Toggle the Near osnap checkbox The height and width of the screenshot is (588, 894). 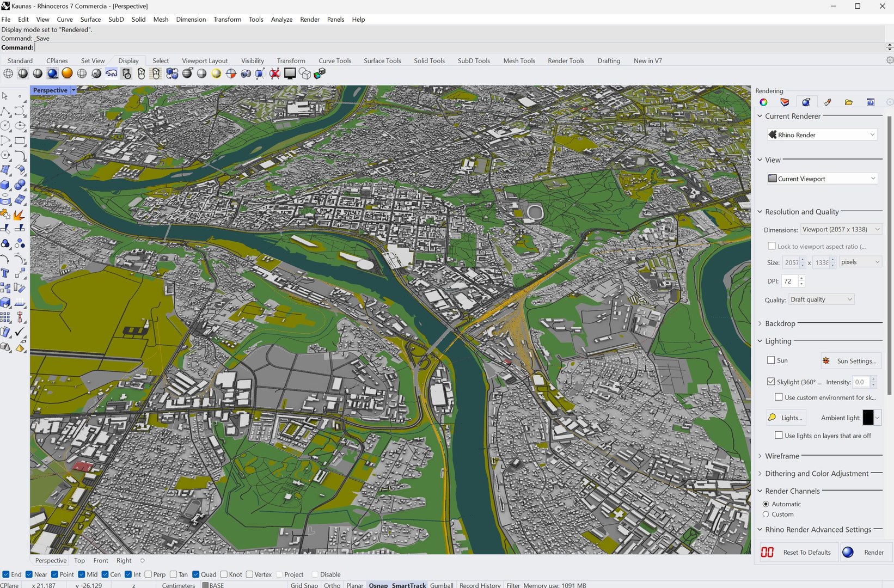coord(29,574)
